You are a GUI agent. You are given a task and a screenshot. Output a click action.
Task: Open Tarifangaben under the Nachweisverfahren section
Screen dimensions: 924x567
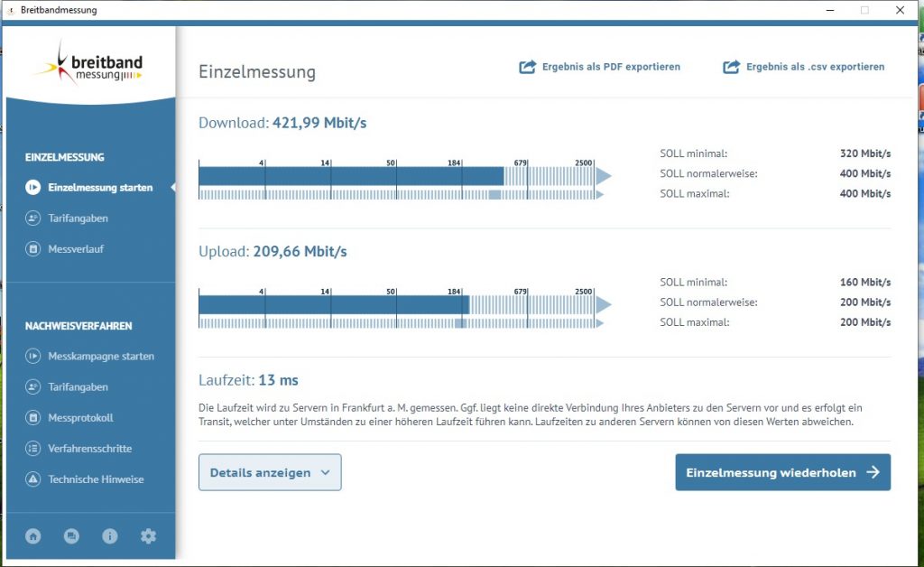pos(78,387)
